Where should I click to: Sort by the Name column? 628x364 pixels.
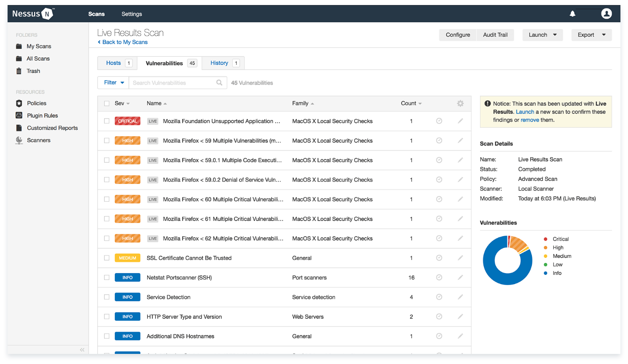[157, 103]
